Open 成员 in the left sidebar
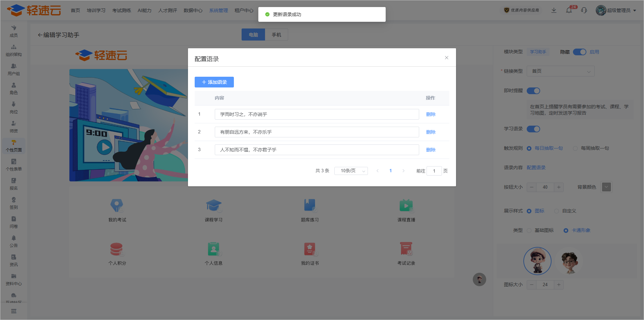The width and height of the screenshot is (644, 320). coord(14,31)
